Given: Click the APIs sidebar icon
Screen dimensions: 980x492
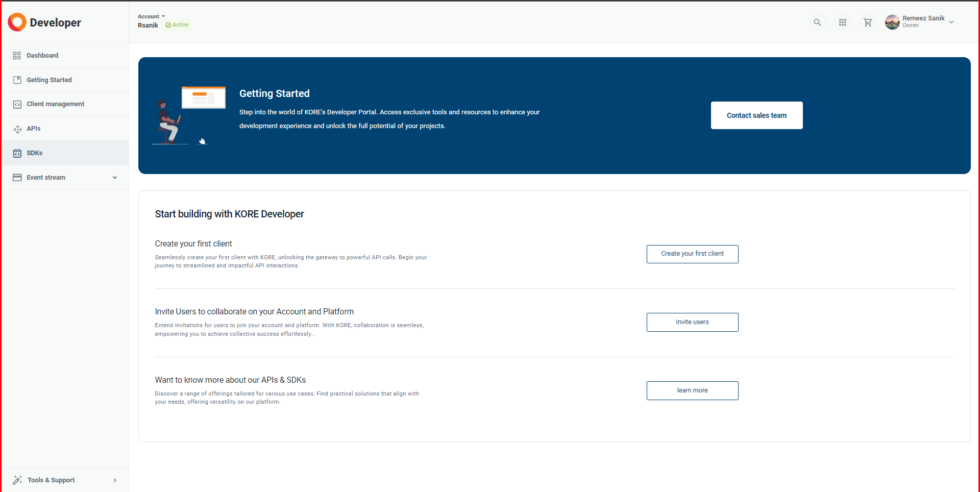Looking at the screenshot, I should pos(17,129).
